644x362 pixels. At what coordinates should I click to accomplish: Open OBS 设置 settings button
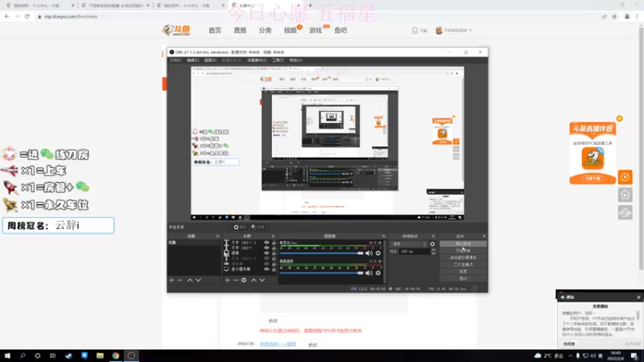[463, 272]
